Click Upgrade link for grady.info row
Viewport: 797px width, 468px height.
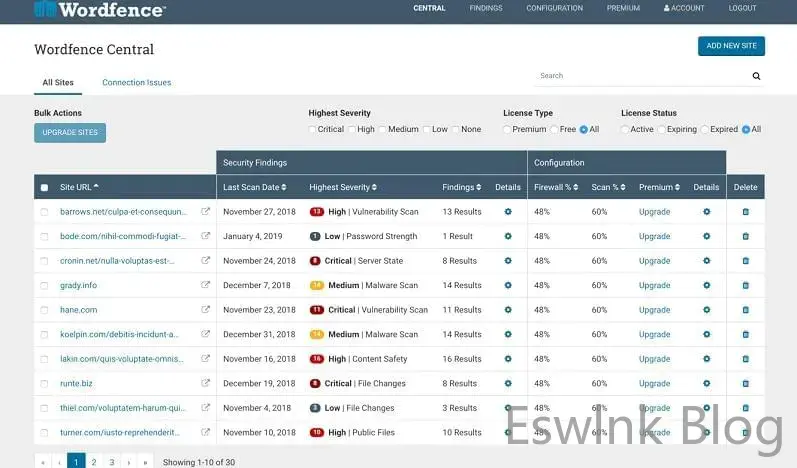pos(654,285)
